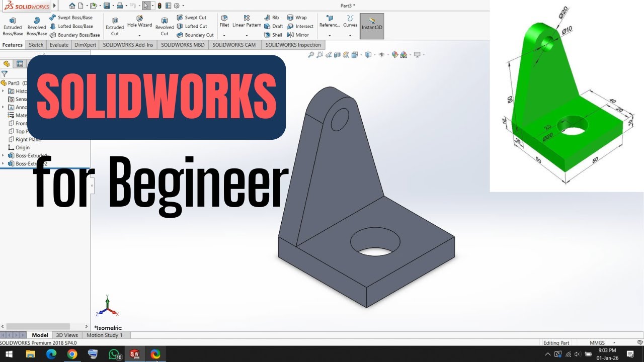
Task: Open the SOLIDWORKS MBD tab
Action: tap(183, 45)
